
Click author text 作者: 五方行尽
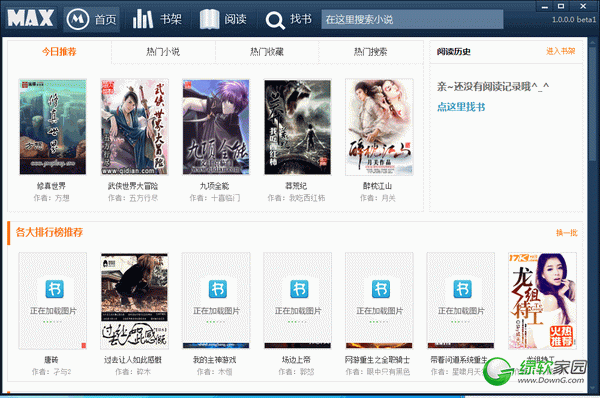click(133, 198)
